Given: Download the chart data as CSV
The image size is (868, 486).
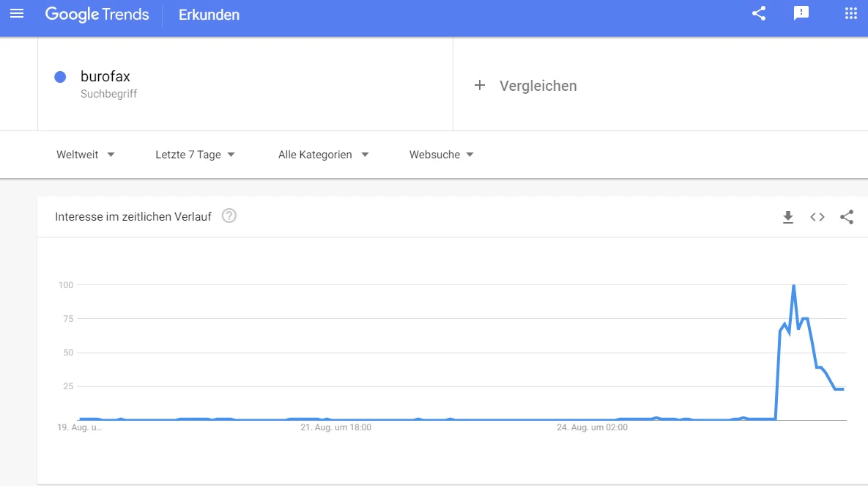Looking at the screenshot, I should click(787, 217).
